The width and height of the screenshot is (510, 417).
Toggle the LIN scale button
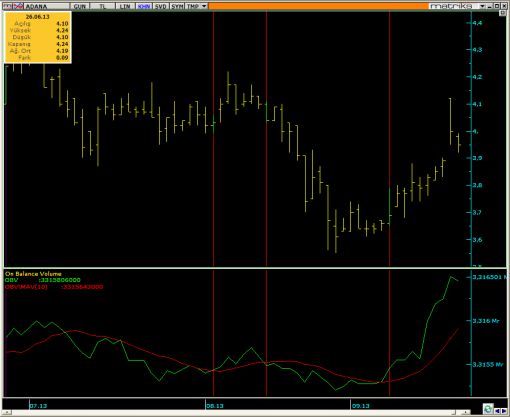(125, 6)
